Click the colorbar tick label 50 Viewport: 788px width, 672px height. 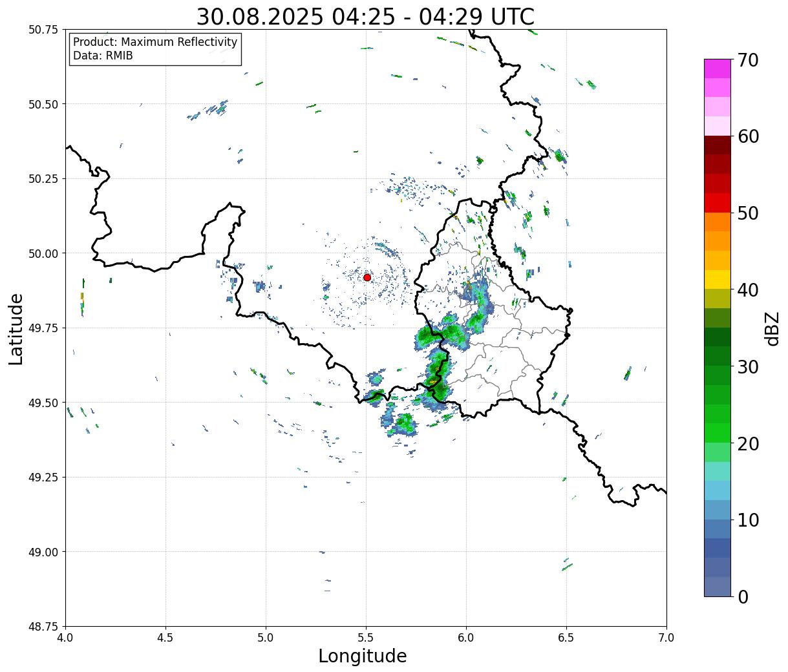748,213
